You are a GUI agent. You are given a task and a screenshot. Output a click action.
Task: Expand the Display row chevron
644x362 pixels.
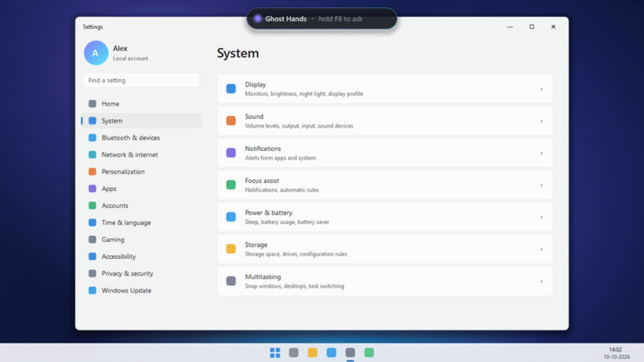pos(541,90)
